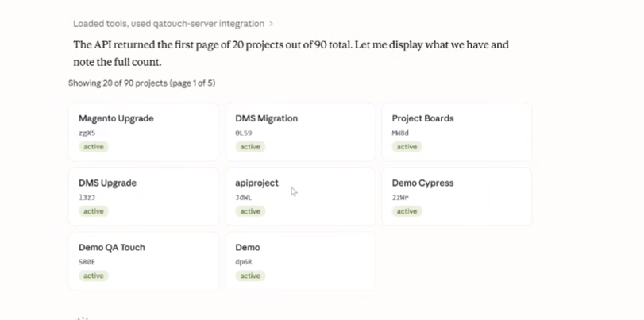Click the active badge under Demo QA Touch
The image size is (644, 320).
click(x=94, y=276)
